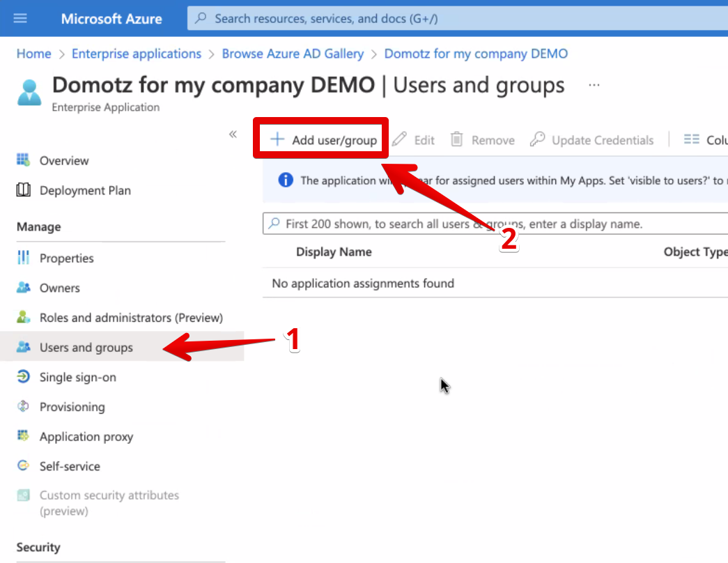
Task: Open the Enterprise applications breadcrumb link
Action: click(x=136, y=54)
